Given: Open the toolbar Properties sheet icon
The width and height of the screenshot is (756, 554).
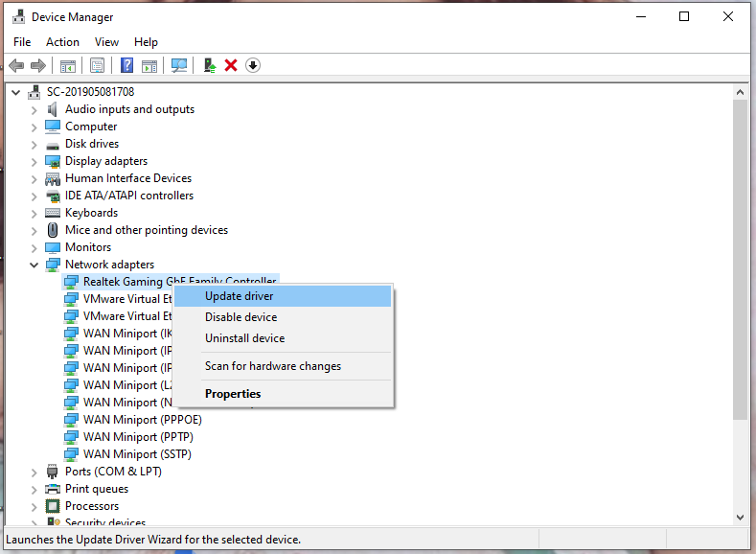Looking at the screenshot, I should point(98,65).
